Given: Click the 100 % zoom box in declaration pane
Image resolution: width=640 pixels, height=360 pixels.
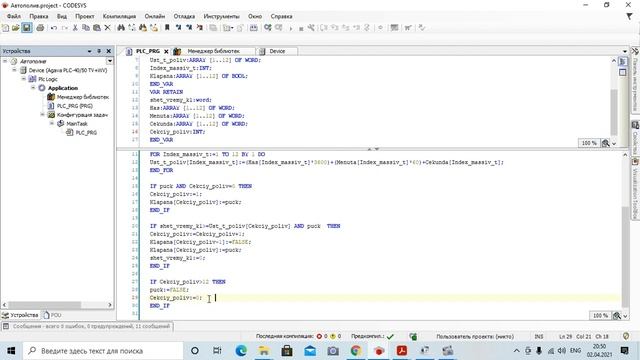Looking at the screenshot, I should (x=589, y=143).
